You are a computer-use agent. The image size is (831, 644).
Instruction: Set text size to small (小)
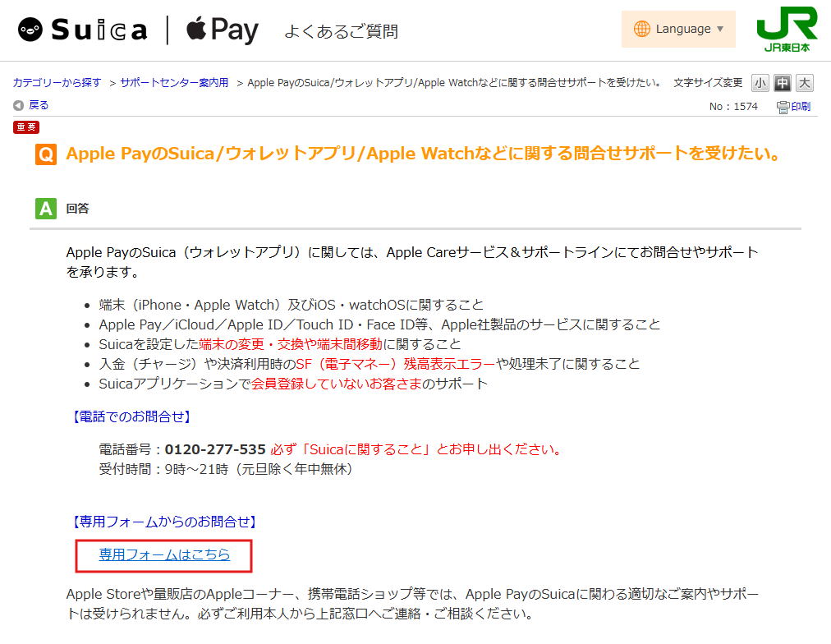coord(760,83)
